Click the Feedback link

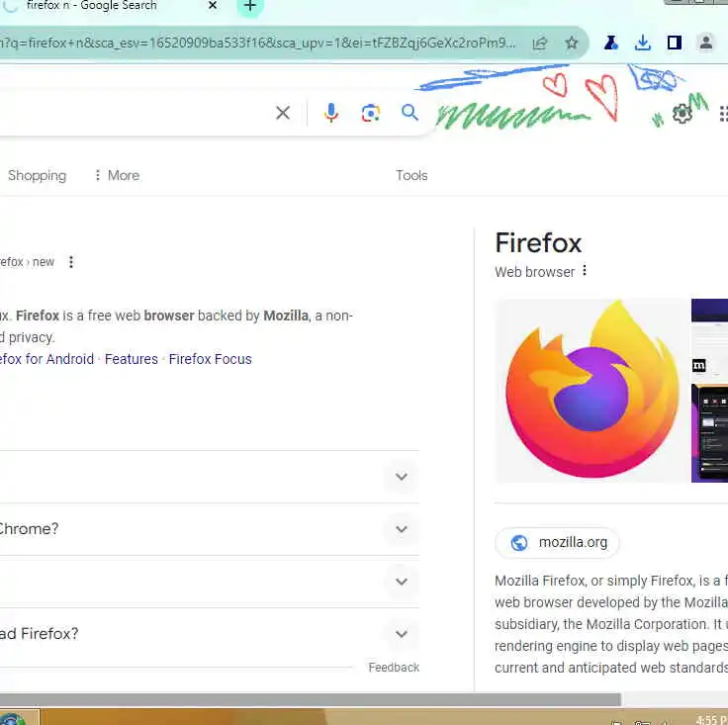394,668
